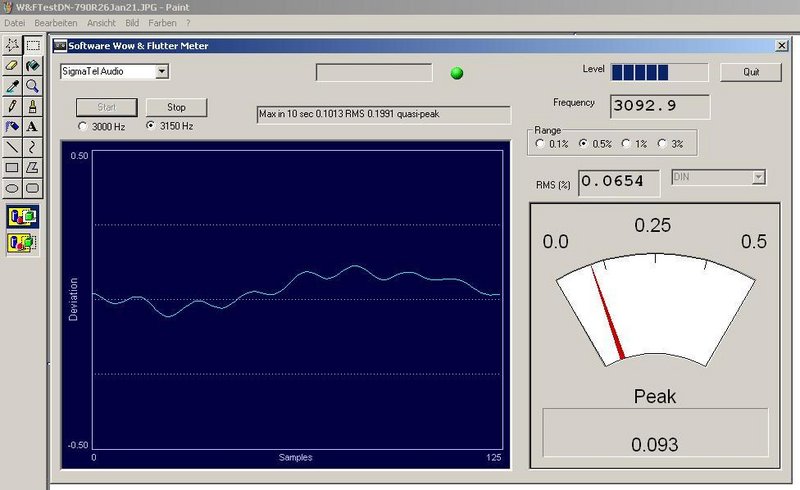The image size is (800, 490).
Task: Click the Start button
Action: click(107, 107)
